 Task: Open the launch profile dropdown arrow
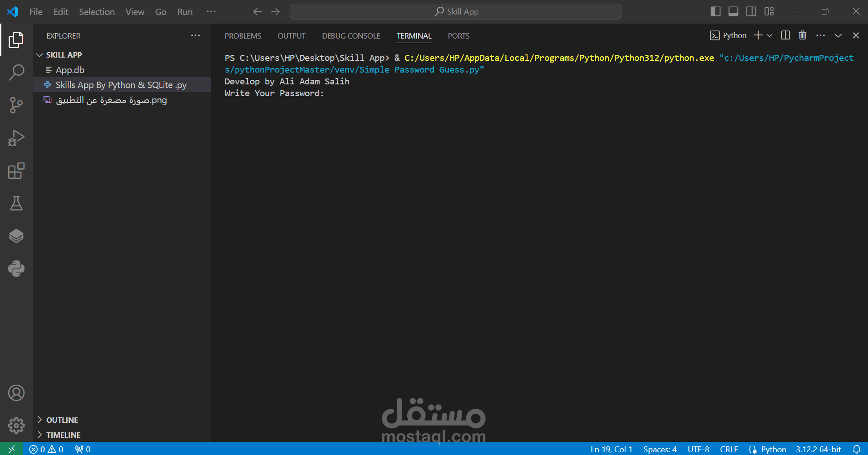click(769, 35)
